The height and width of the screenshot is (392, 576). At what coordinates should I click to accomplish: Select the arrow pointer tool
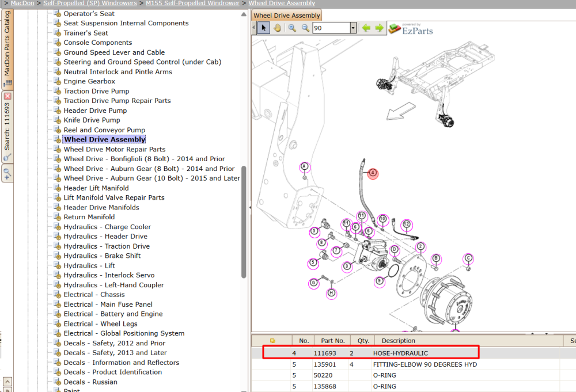[x=263, y=28]
